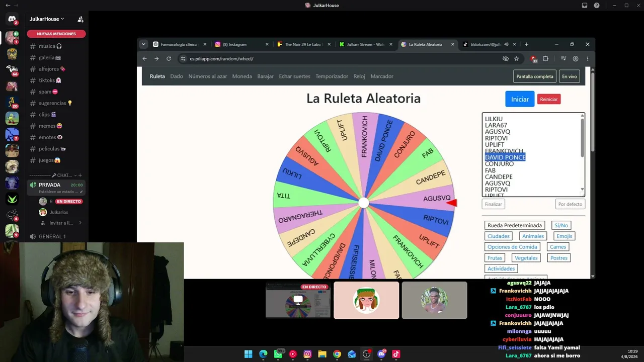Select the Animales preset

tap(533, 236)
